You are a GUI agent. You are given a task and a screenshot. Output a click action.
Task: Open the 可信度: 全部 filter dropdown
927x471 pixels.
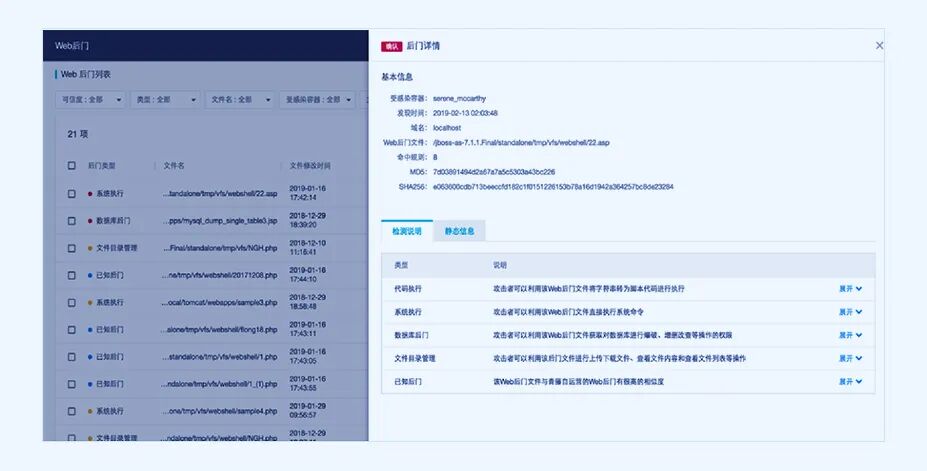click(90, 100)
